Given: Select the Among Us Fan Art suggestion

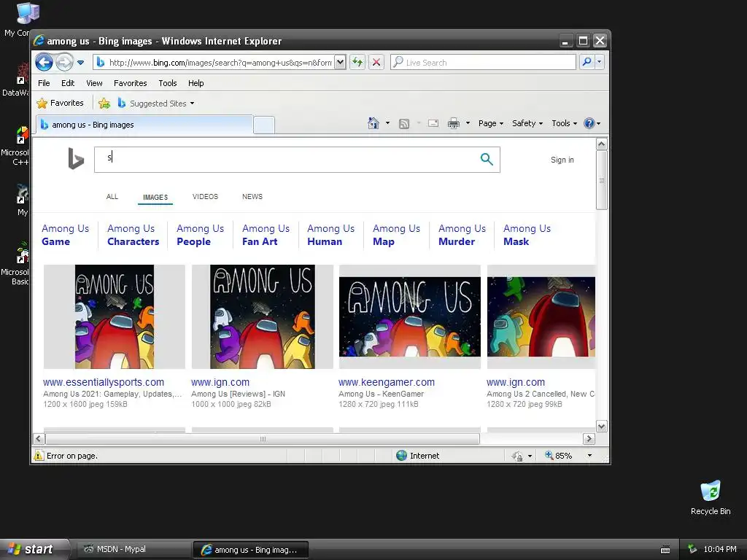Looking at the screenshot, I should click(266, 235).
